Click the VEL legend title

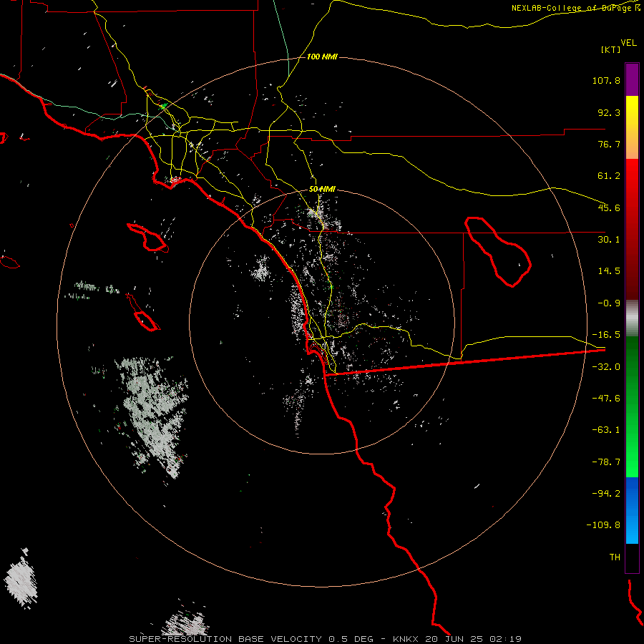coord(628,43)
